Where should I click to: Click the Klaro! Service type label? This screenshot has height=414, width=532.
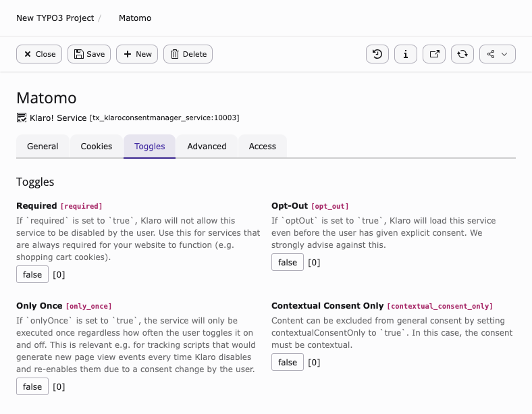58,118
